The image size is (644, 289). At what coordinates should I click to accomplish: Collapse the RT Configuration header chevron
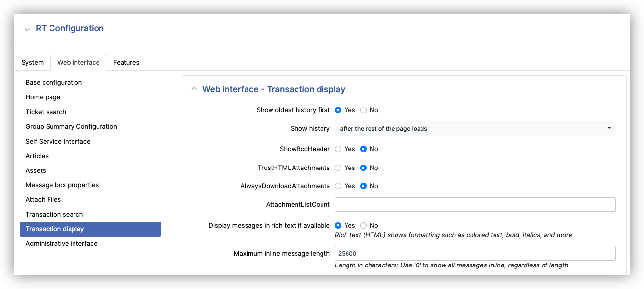pos(28,28)
